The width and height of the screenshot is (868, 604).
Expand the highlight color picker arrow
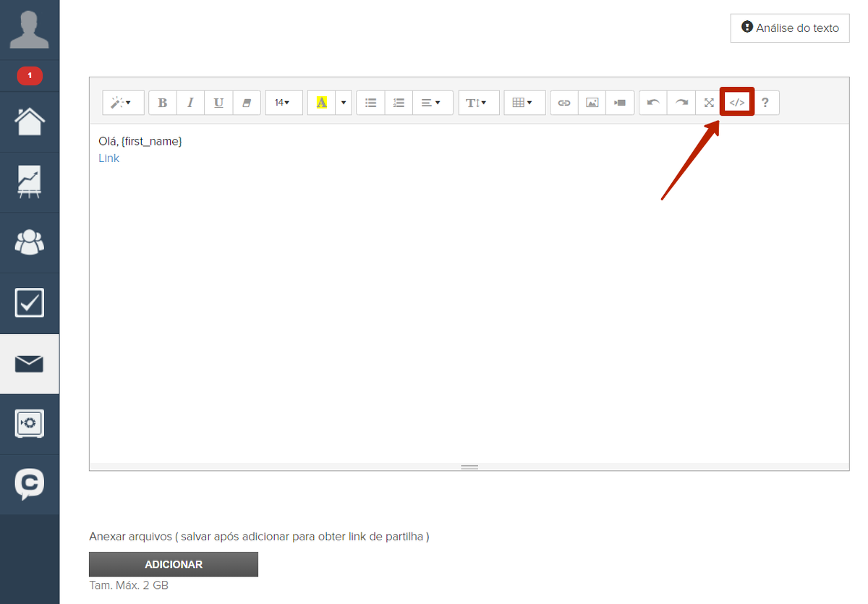[x=344, y=103]
